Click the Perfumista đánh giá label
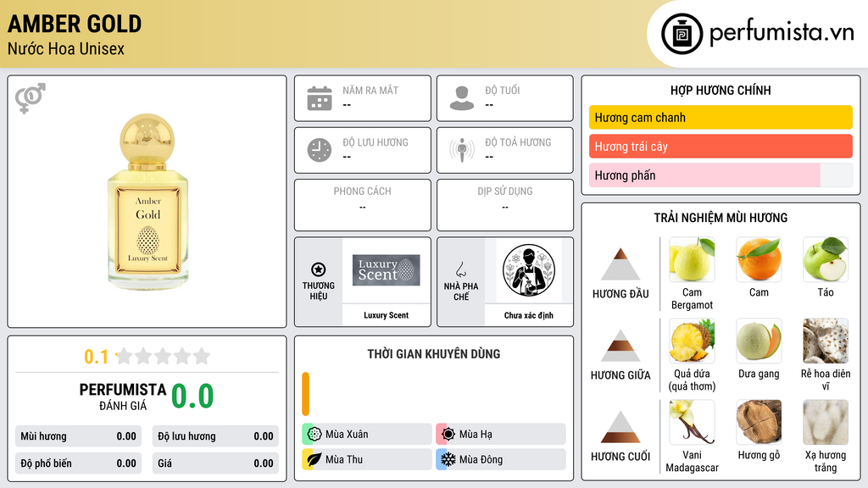868x488 pixels. click(123, 396)
